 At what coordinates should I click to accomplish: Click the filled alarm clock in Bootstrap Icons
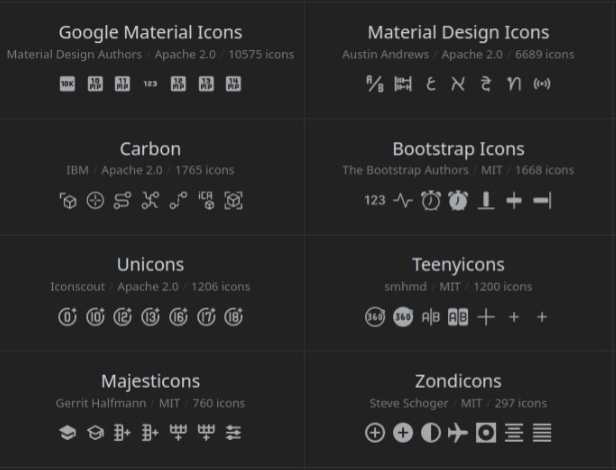(458, 200)
